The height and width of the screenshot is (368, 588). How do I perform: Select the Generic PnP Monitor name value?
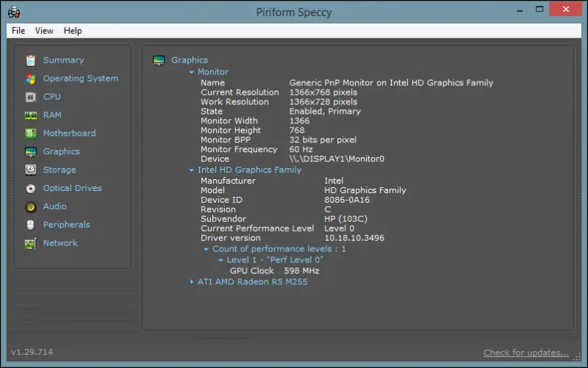coord(391,83)
